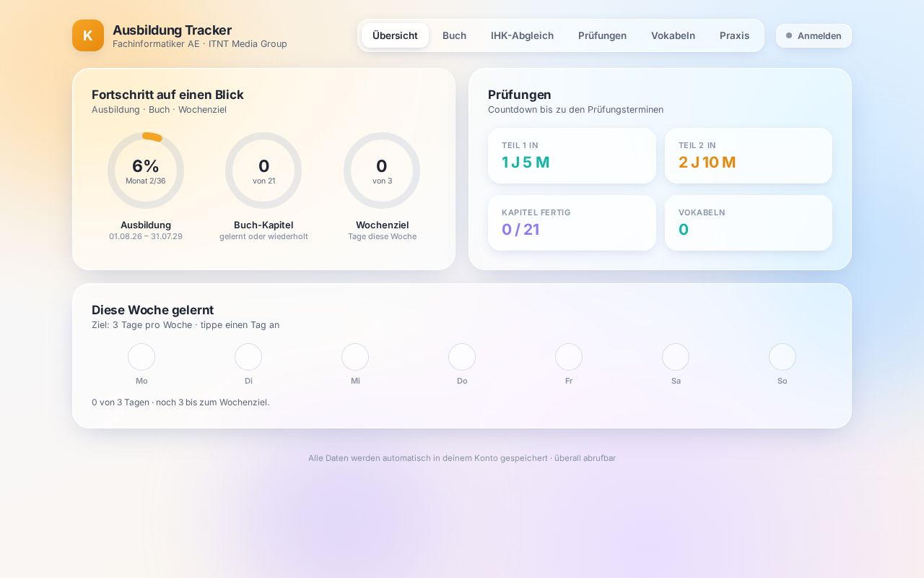
Task: Toggle the So day circle
Action: tap(783, 357)
